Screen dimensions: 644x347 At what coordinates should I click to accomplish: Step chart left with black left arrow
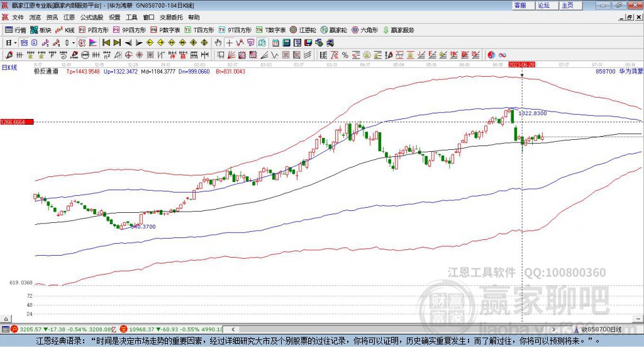coord(128,43)
